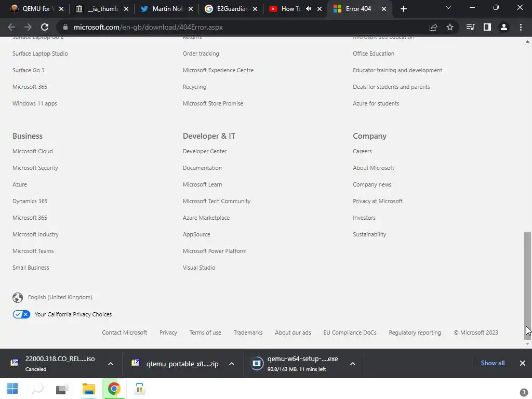Share this page via share icon
Image resolution: width=532 pixels, height=399 pixels.
point(433,27)
